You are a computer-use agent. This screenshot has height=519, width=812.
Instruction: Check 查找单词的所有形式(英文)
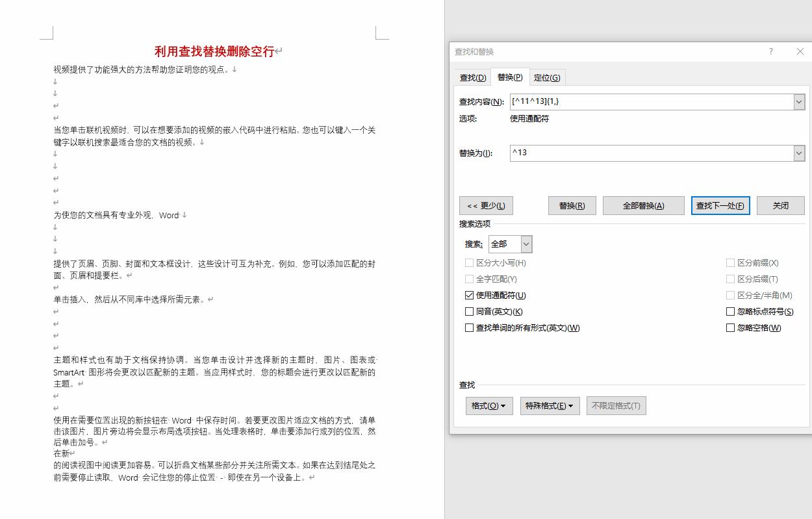click(x=470, y=327)
